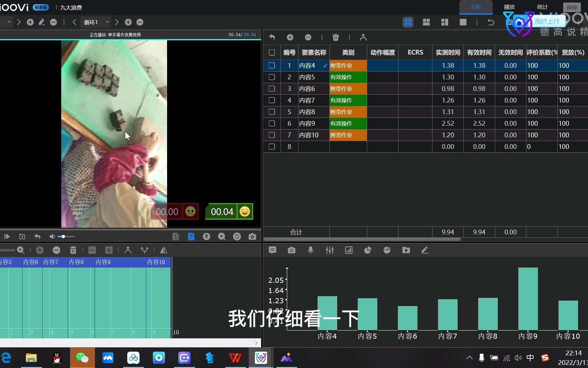Open WeChat from the taskbar

(x=82, y=358)
